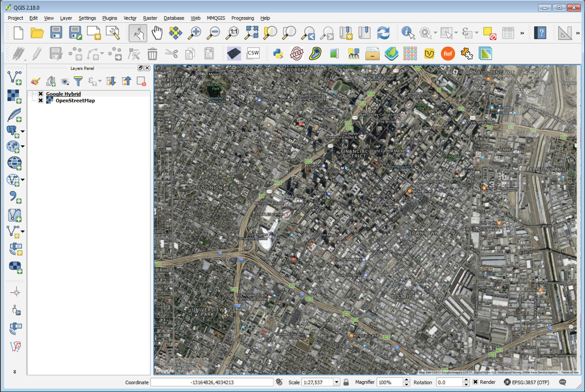Select the Zoom In magnifier tool

pos(194,33)
